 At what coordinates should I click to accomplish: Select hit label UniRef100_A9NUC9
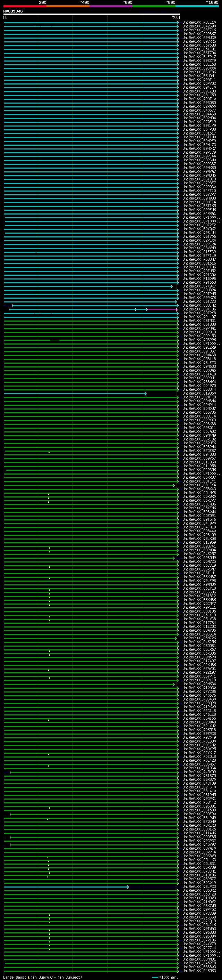[199, 38]
